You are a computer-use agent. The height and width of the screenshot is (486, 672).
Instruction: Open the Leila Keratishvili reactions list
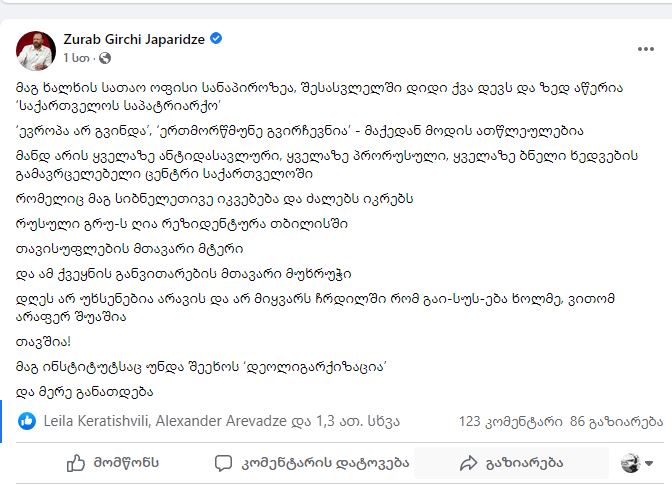(x=96, y=421)
